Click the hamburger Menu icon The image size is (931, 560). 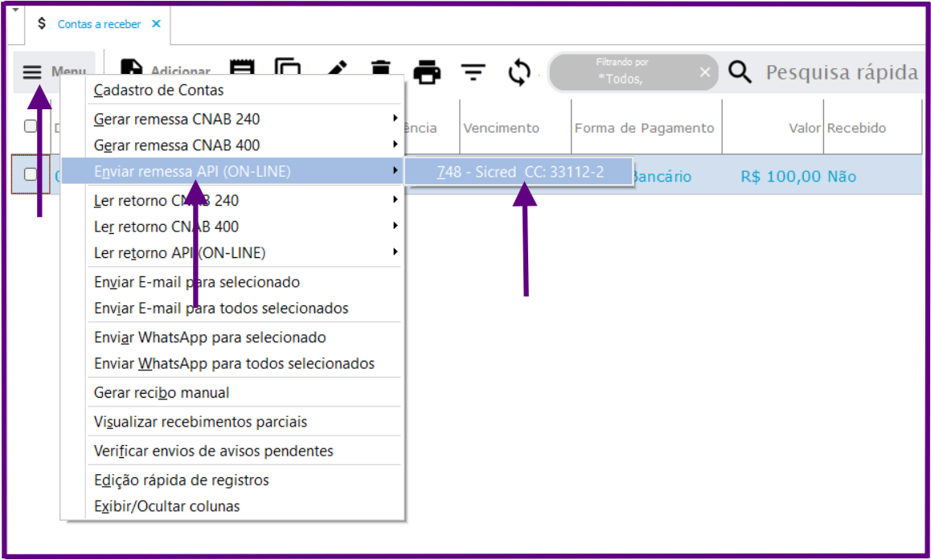pyautogui.click(x=32, y=72)
